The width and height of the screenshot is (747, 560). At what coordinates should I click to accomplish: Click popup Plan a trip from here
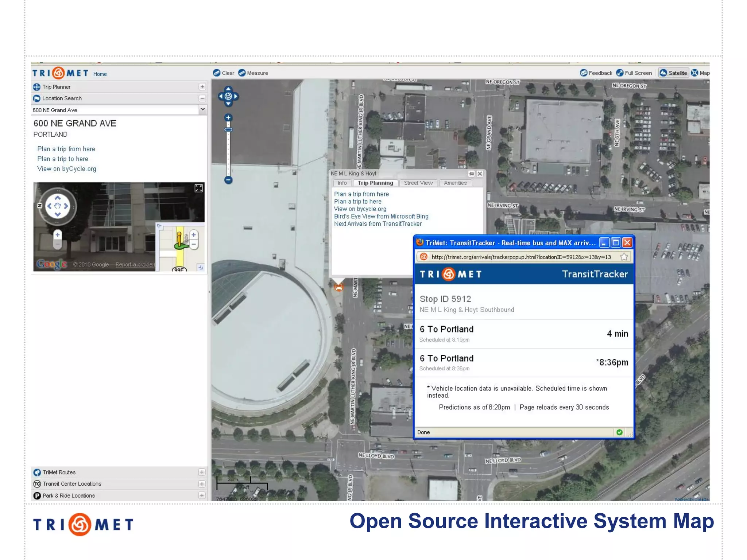(x=361, y=194)
